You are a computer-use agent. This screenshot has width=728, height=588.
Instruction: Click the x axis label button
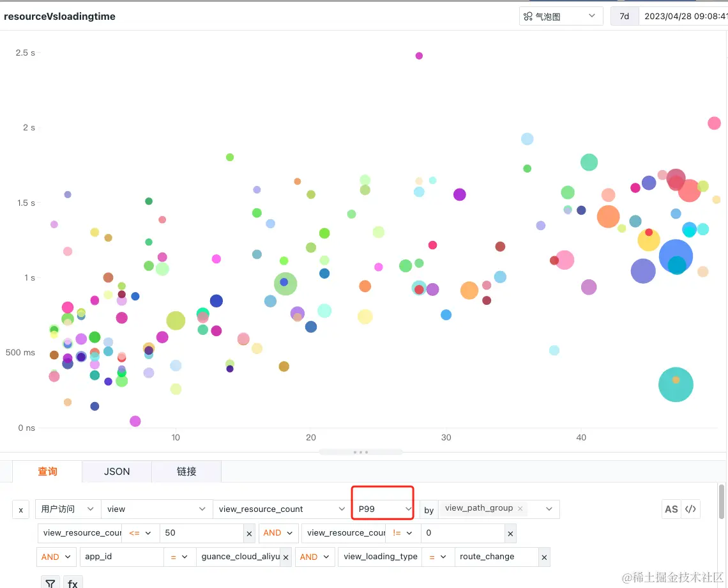click(21, 509)
